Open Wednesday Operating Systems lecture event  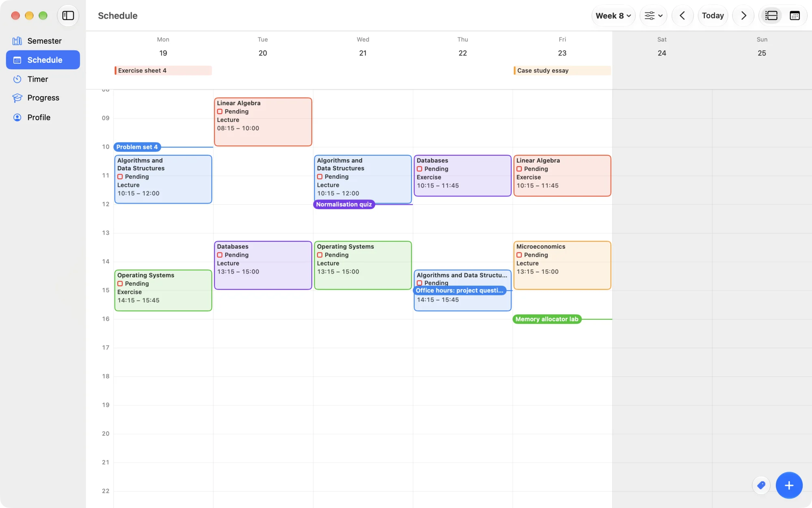(363, 265)
